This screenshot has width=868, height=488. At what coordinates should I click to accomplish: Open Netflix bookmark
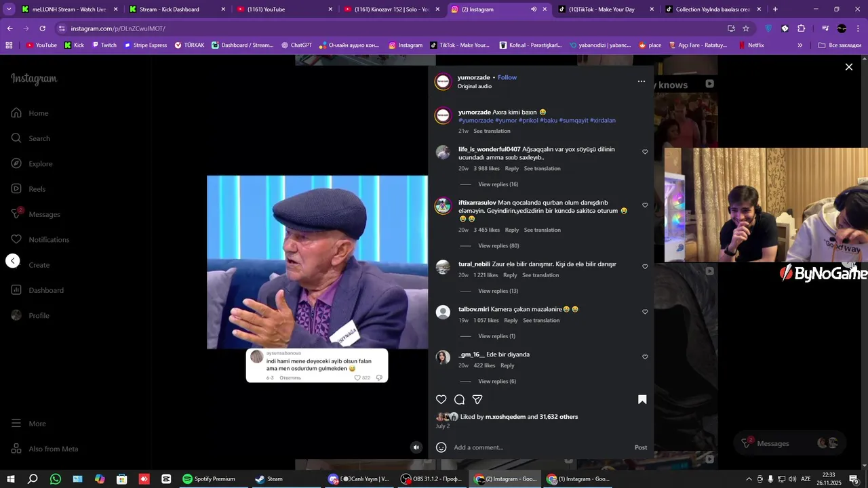pyautogui.click(x=751, y=45)
